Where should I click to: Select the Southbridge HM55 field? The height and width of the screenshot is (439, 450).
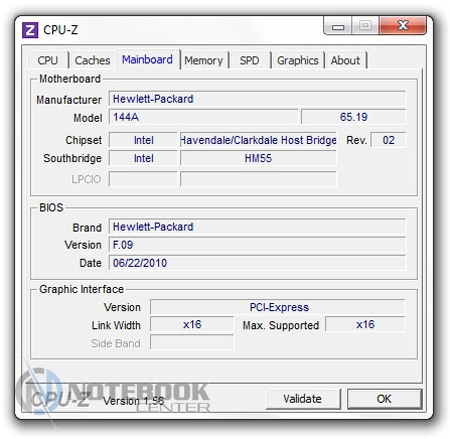pos(258,158)
